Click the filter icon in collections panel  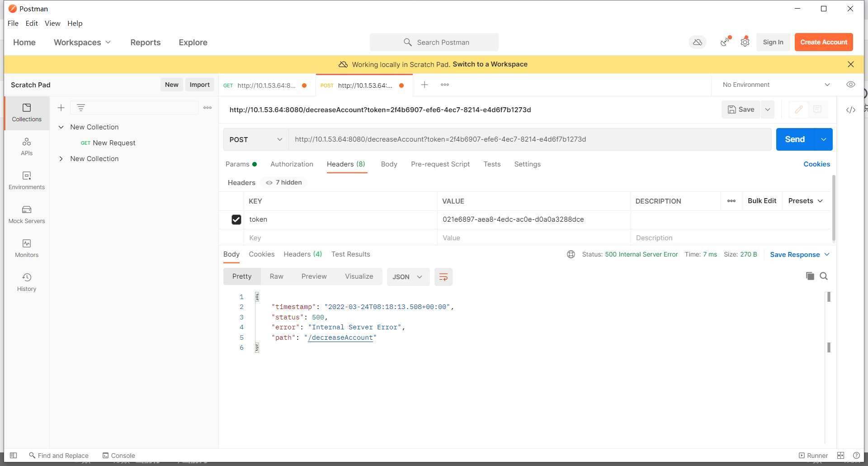[x=81, y=108]
